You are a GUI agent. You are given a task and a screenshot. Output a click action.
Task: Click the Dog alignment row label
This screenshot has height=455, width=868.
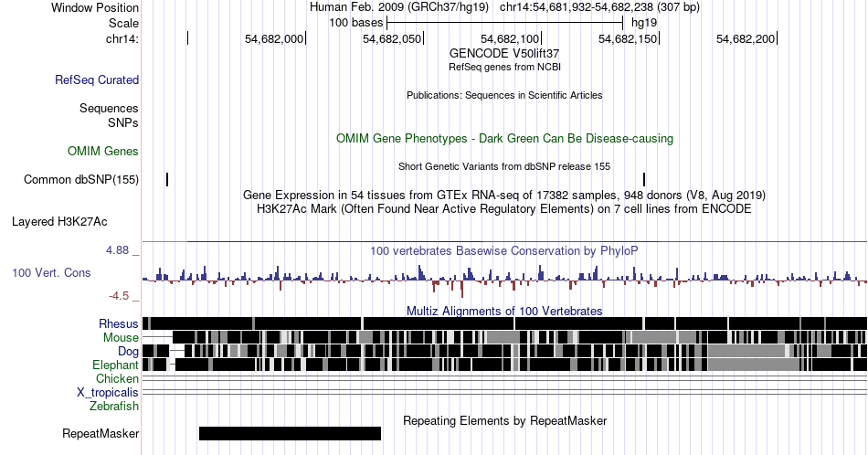pos(128,351)
